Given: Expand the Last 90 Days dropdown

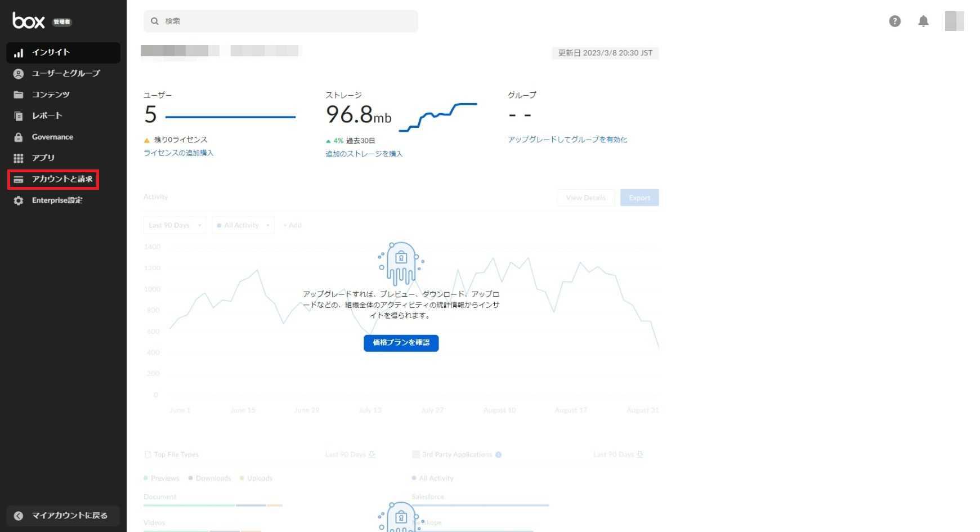Looking at the screenshot, I should coord(174,225).
